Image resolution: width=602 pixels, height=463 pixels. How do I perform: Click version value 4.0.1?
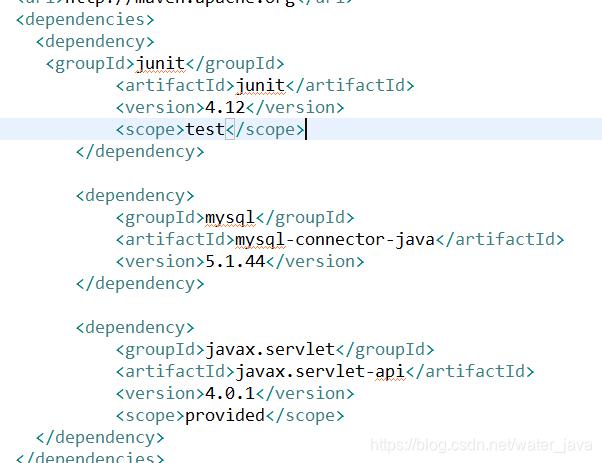(x=230, y=394)
